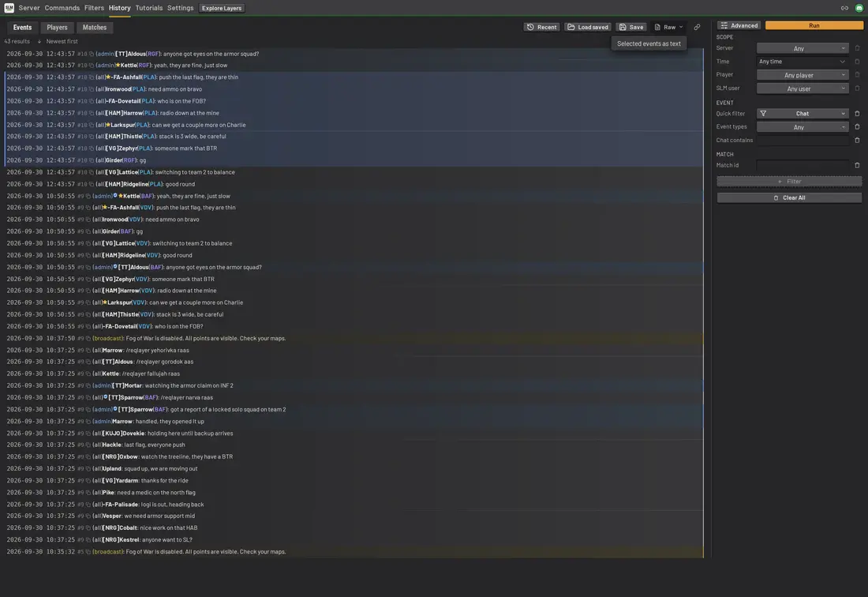Add a new filter with the '+ Filter' button
Screen dimensions: 868x597
click(789, 181)
